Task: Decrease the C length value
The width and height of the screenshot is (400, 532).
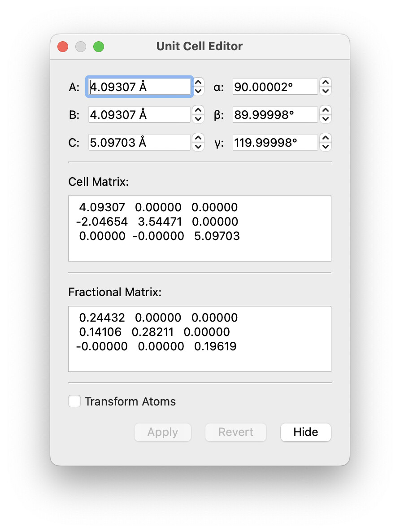Action: click(x=198, y=147)
